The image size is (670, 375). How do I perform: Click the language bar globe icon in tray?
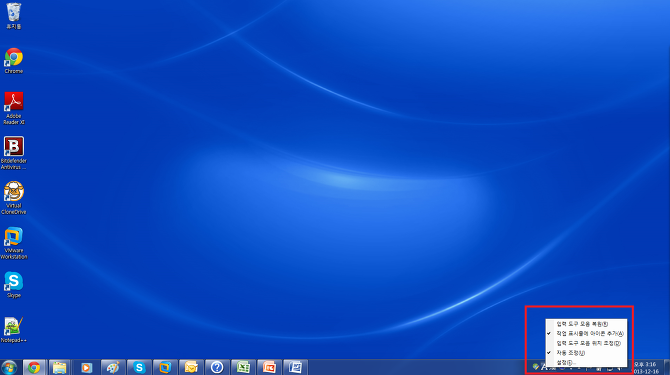point(535,367)
